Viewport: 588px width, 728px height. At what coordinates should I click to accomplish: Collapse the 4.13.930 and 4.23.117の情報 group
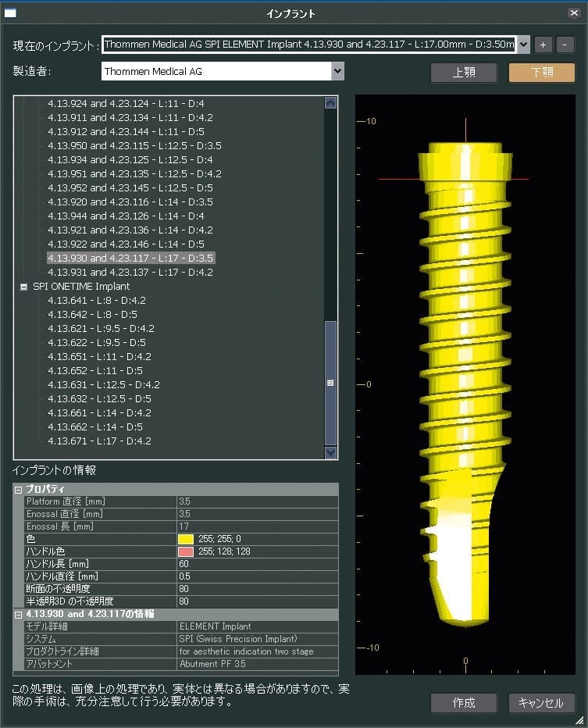[18, 614]
